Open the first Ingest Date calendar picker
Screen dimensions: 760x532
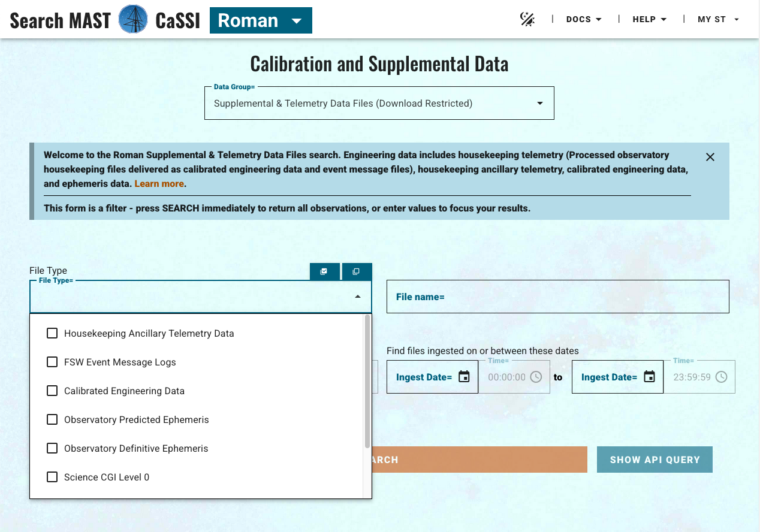[464, 377]
